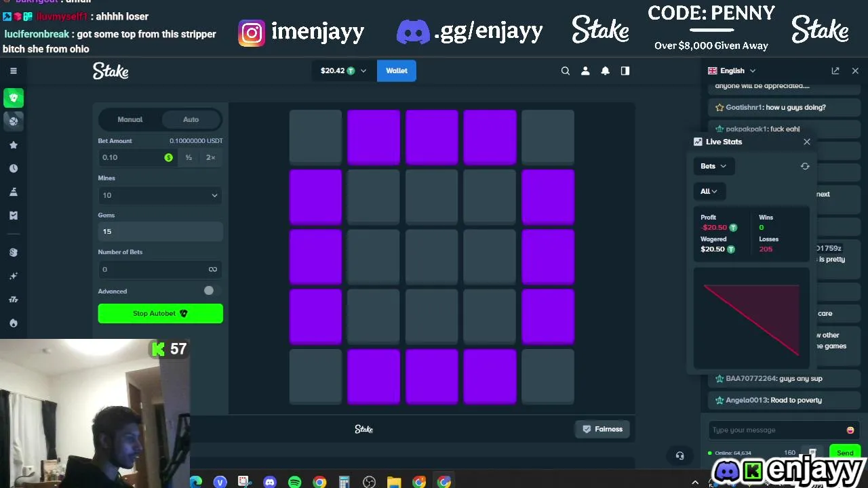Open My Bets checklist sidebar icon

pos(14,216)
